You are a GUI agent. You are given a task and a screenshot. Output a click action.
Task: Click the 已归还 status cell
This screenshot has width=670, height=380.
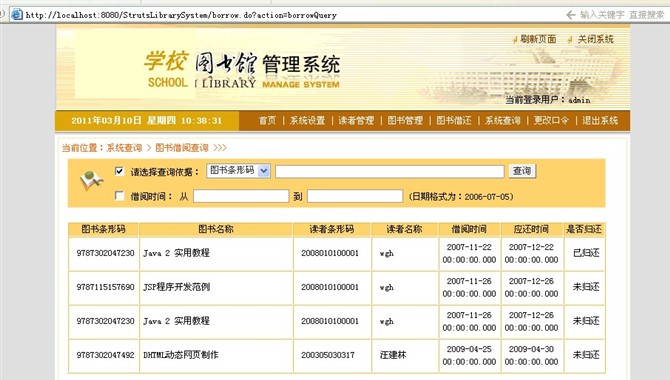tap(586, 253)
